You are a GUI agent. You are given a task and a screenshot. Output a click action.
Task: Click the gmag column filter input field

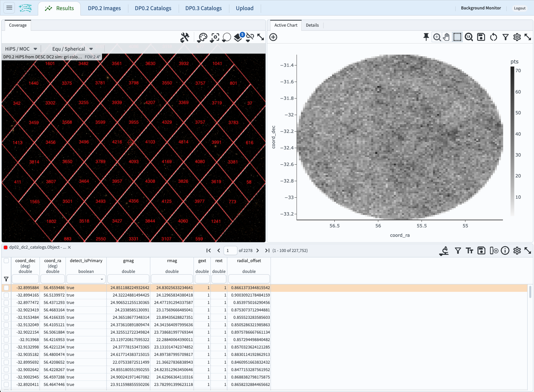click(x=128, y=279)
